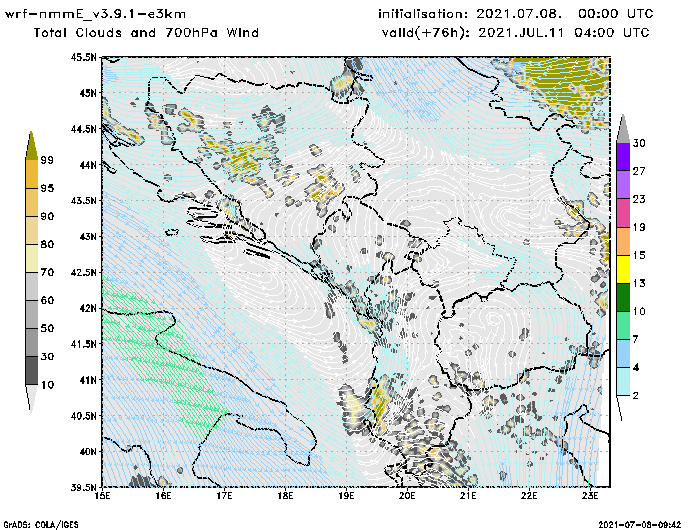Select the '20E' longitude label

[407, 496]
